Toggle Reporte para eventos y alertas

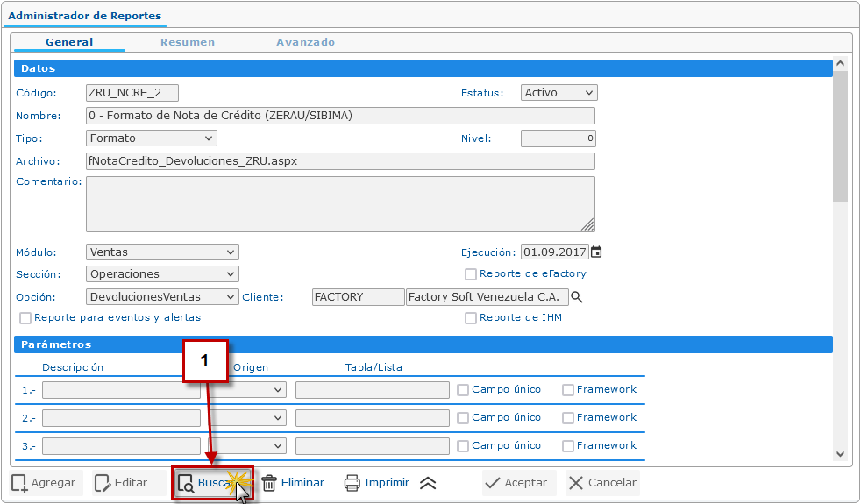25,318
